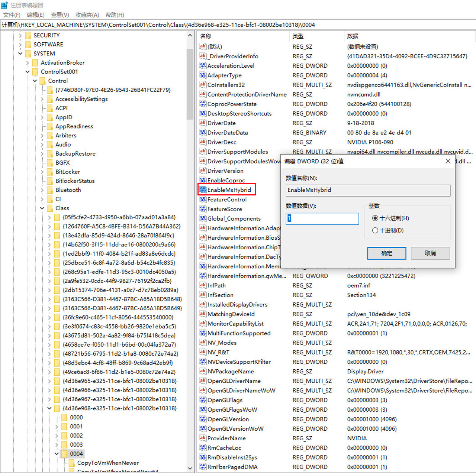Viewport: 476px width, 473px height.
Task: Collapse the SYSTEM tree node
Action: click(x=20, y=54)
